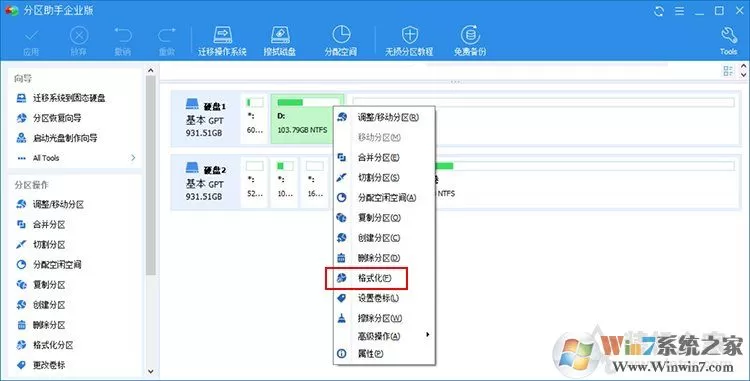Choose 合并分区(E) in context menu

(384, 158)
